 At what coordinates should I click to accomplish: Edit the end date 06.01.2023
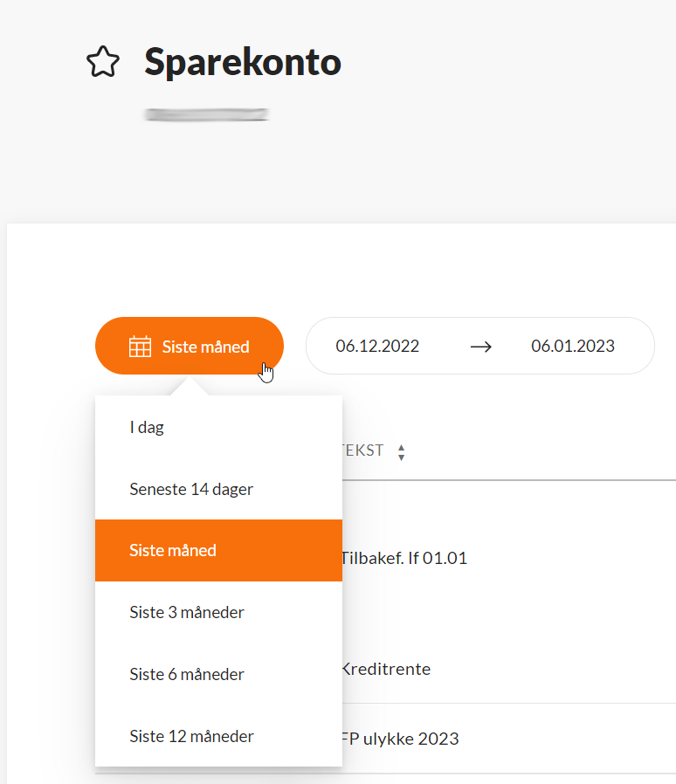(573, 347)
